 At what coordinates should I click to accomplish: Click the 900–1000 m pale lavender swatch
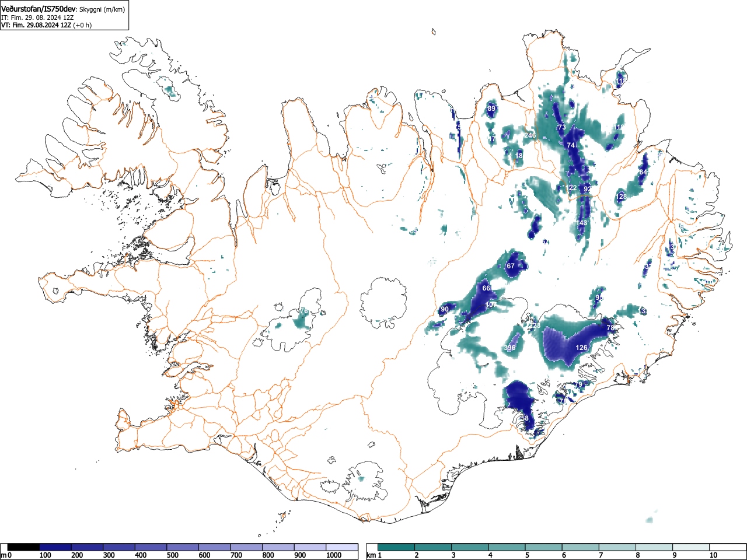310,547
